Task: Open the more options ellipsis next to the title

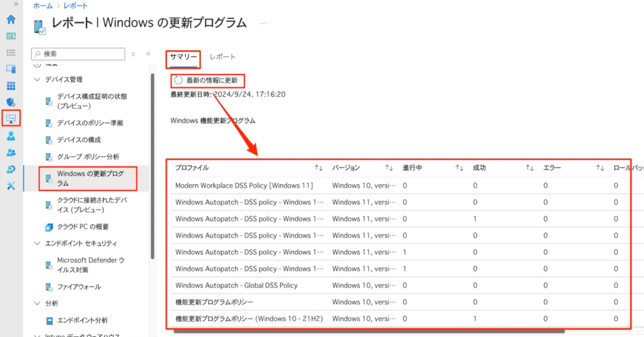Action: [x=263, y=24]
